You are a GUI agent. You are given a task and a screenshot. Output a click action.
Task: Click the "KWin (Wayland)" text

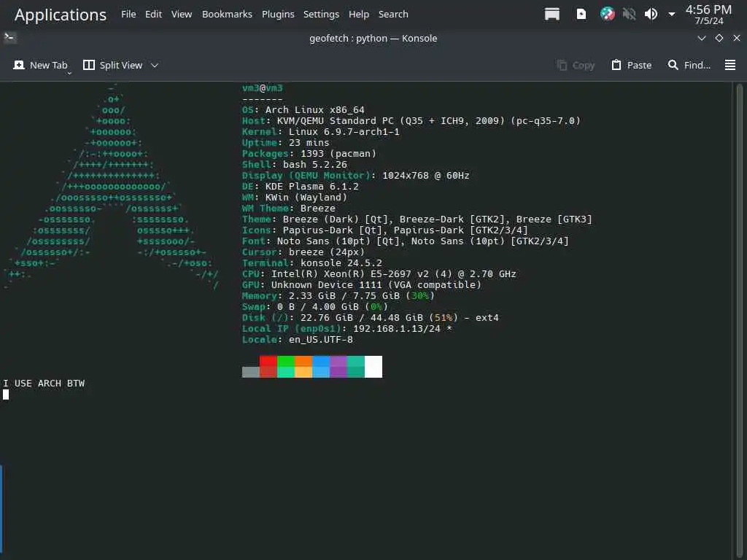306,198
